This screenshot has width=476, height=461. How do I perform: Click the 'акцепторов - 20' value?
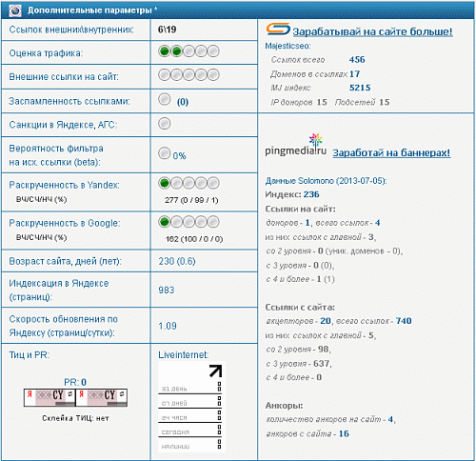pos(298,321)
